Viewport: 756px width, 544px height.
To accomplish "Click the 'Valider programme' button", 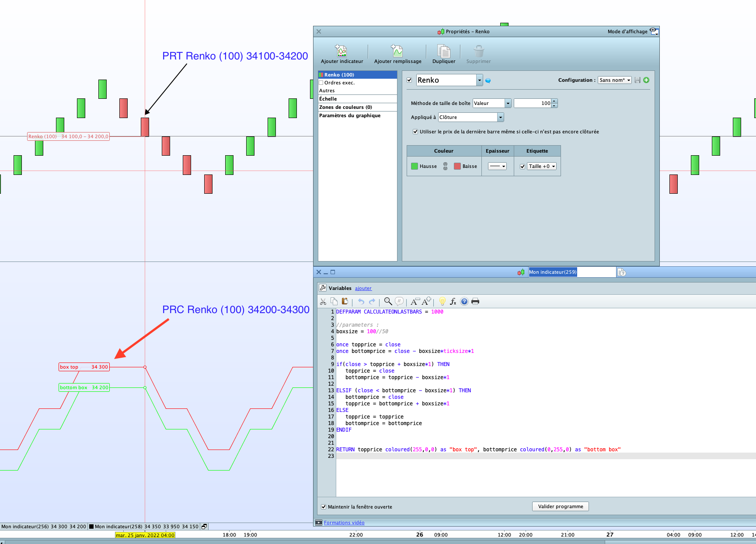I will pos(561,506).
